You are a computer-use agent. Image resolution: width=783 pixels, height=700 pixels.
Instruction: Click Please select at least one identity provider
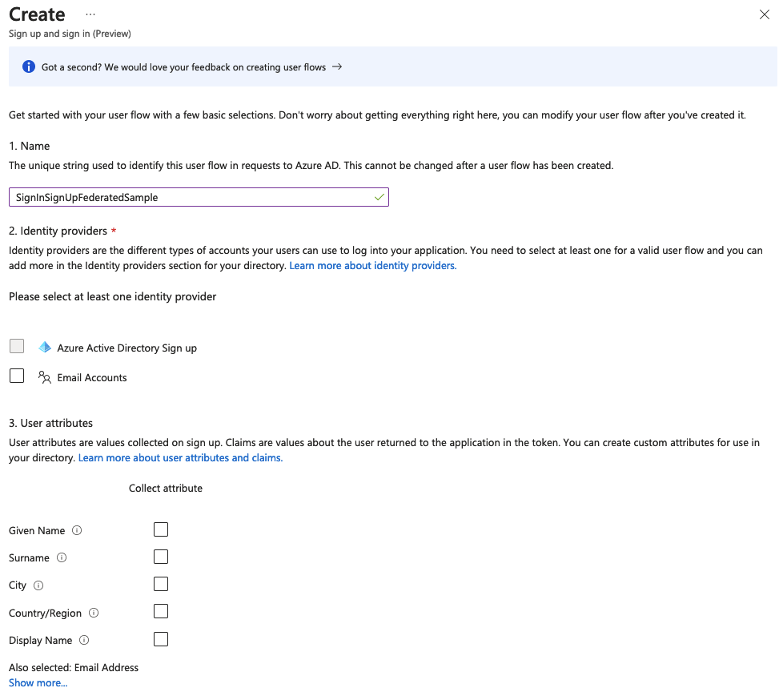click(112, 297)
